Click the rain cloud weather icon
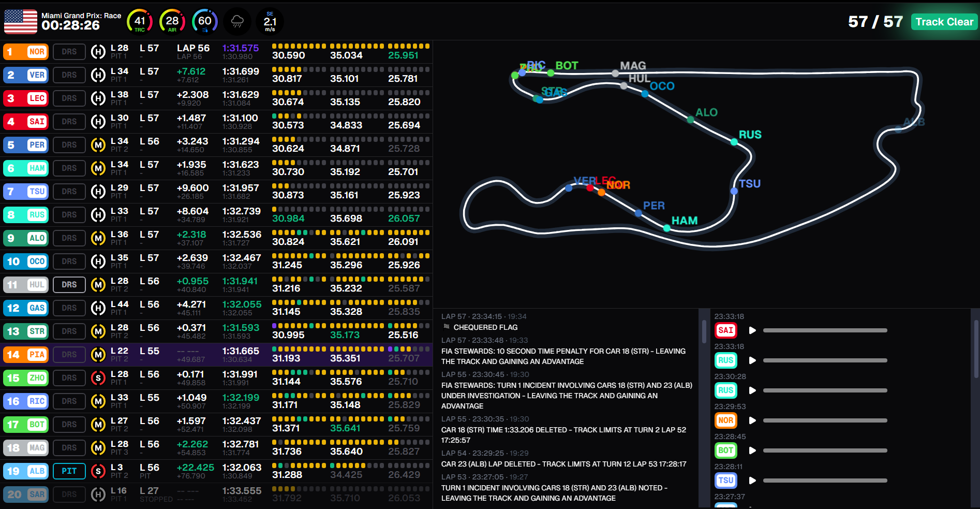This screenshot has width=980, height=509. [237, 22]
